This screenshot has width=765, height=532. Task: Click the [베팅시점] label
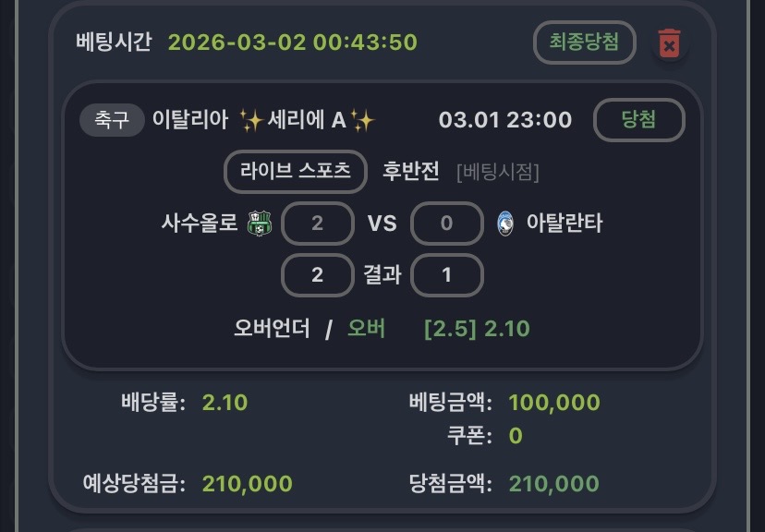click(497, 172)
